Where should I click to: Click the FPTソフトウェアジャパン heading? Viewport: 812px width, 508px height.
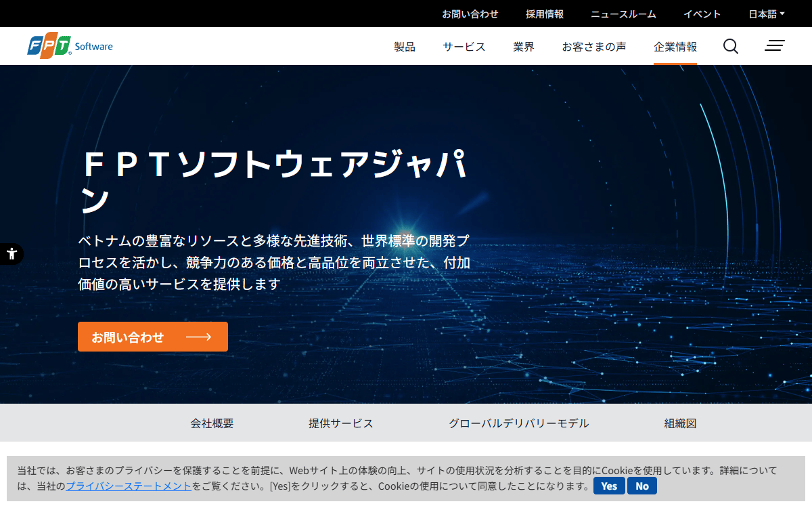point(274,182)
